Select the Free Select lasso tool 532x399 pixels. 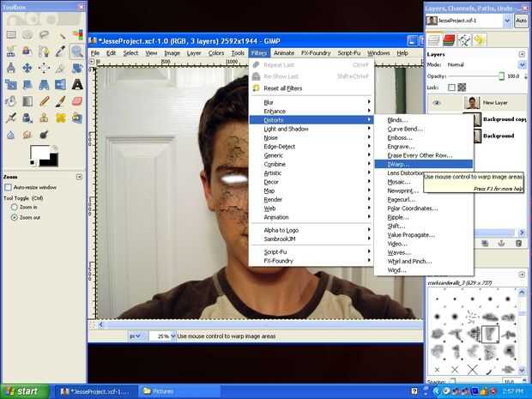click(x=44, y=34)
